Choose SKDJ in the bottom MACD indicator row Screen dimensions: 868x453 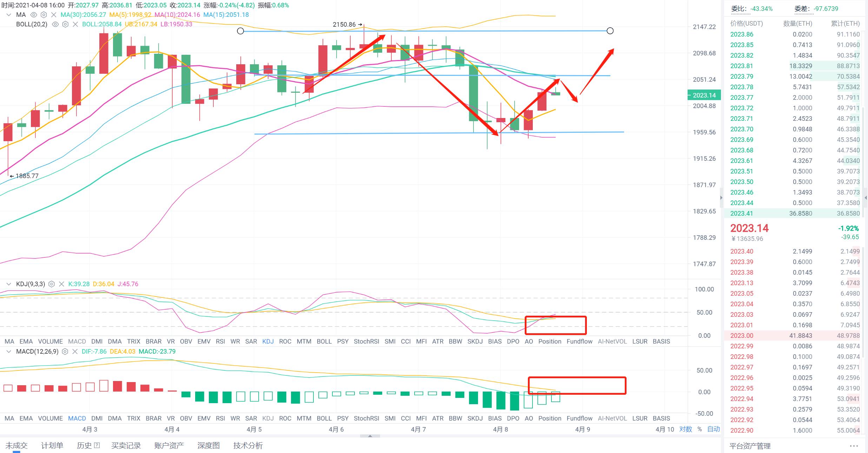click(475, 418)
